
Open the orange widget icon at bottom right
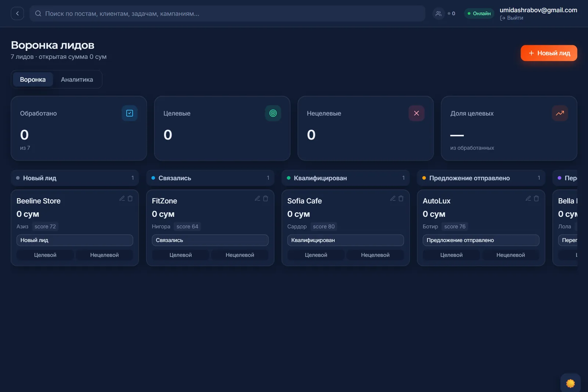click(570, 383)
